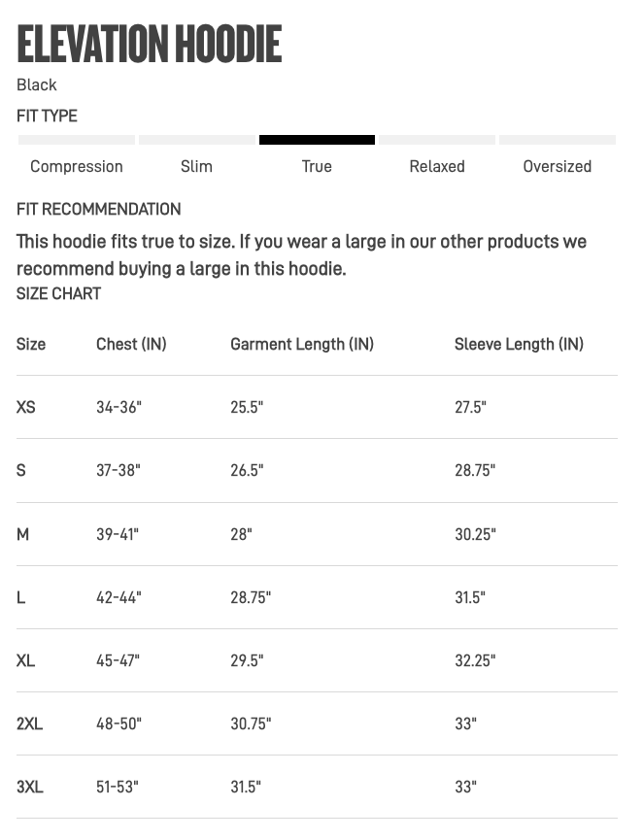Viewport: 643px width, 840px height.
Task: Click the fit bar segment above Compression
Action: tap(77, 140)
